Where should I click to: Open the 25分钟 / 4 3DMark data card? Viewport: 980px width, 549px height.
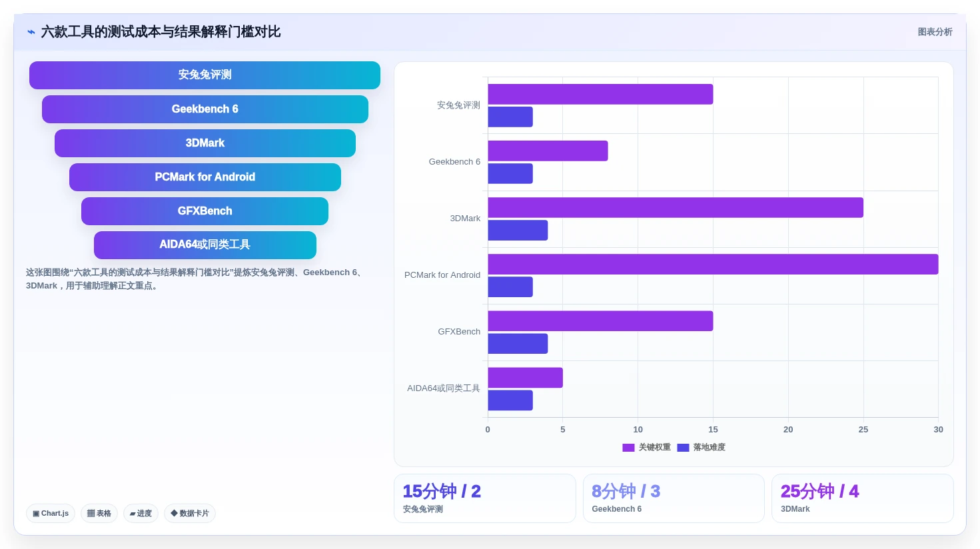pos(862,498)
